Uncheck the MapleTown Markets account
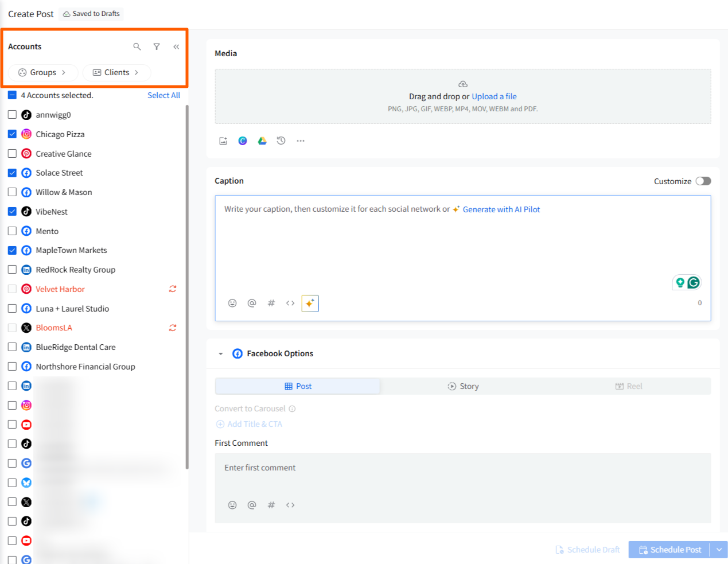Screen dimensions: 728x564 tap(12, 250)
